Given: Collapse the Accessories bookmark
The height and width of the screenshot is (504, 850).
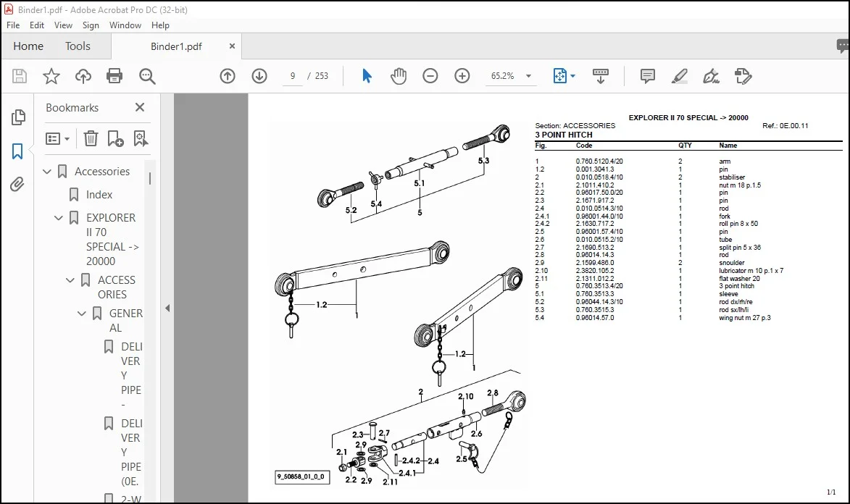Looking at the screenshot, I should click(47, 172).
